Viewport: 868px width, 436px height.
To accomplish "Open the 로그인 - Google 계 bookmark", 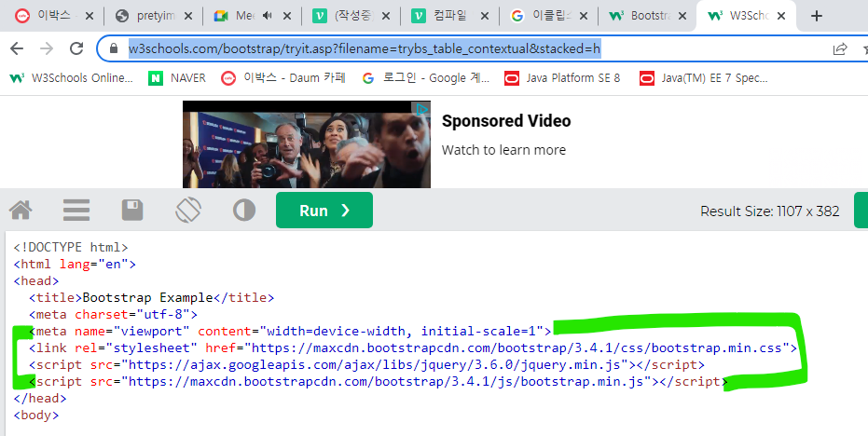I will [426, 78].
